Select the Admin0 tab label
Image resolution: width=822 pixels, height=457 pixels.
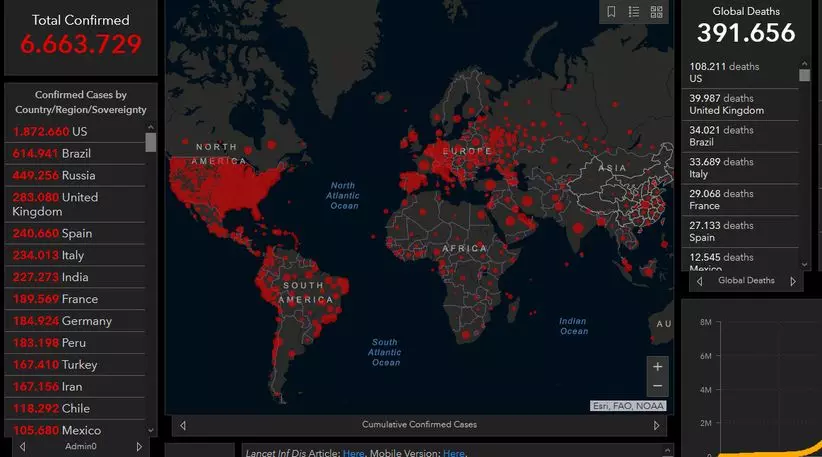(x=80, y=446)
